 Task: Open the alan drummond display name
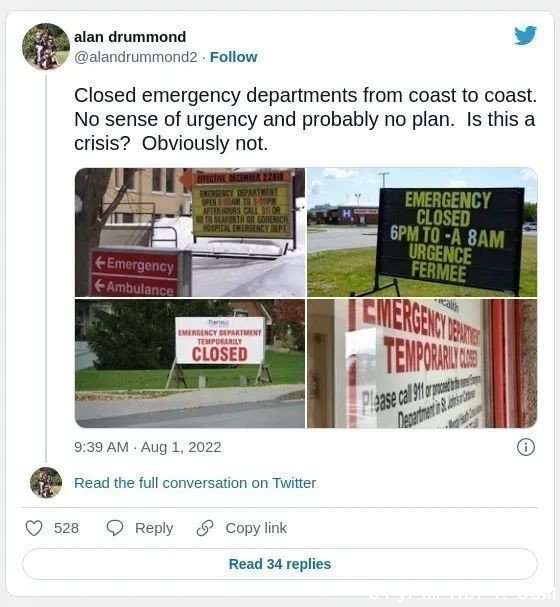click(130, 37)
